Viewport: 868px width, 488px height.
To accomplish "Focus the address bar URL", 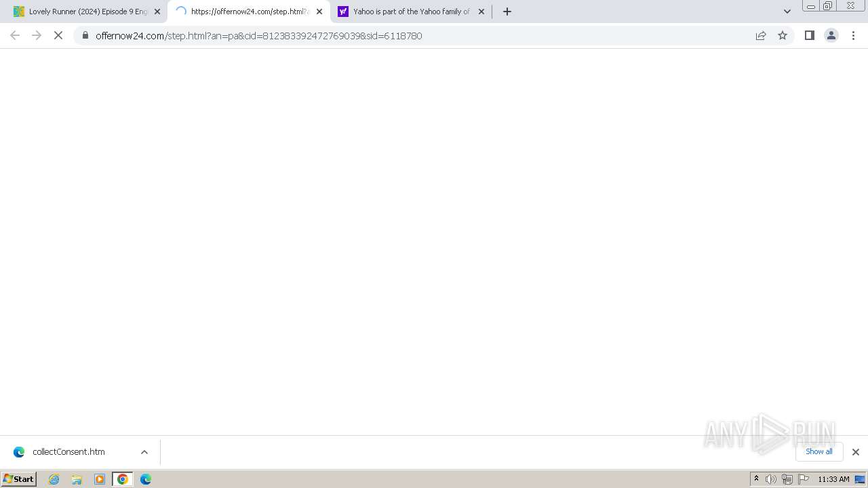I will (259, 36).
